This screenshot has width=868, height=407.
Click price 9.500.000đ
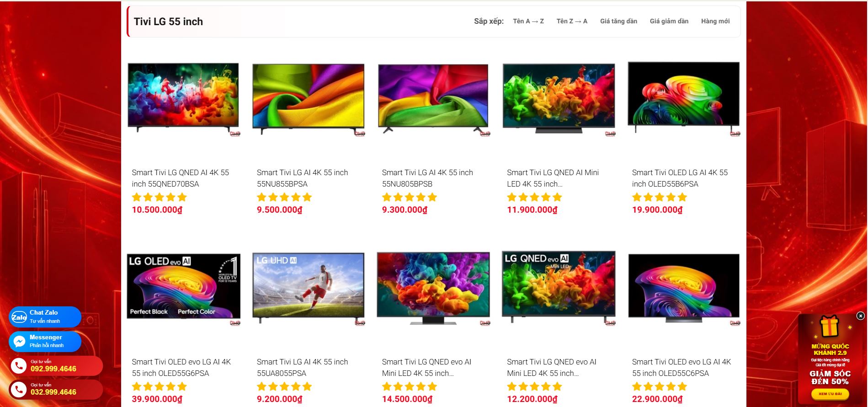pos(279,210)
